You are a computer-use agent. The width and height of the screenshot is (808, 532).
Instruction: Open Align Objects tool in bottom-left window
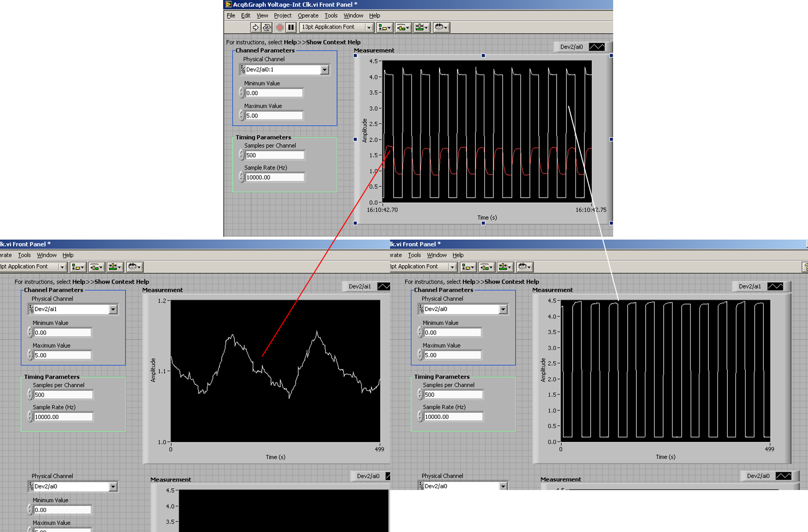click(x=78, y=267)
